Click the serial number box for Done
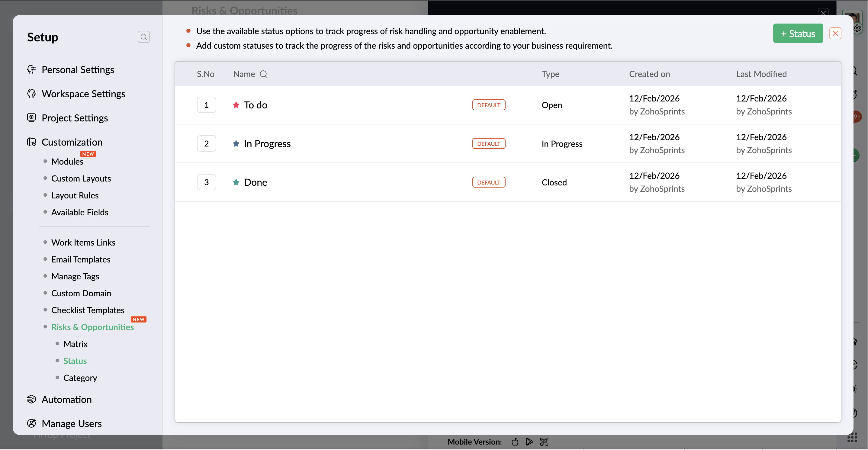The image size is (868, 450). pyautogui.click(x=206, y=182)
